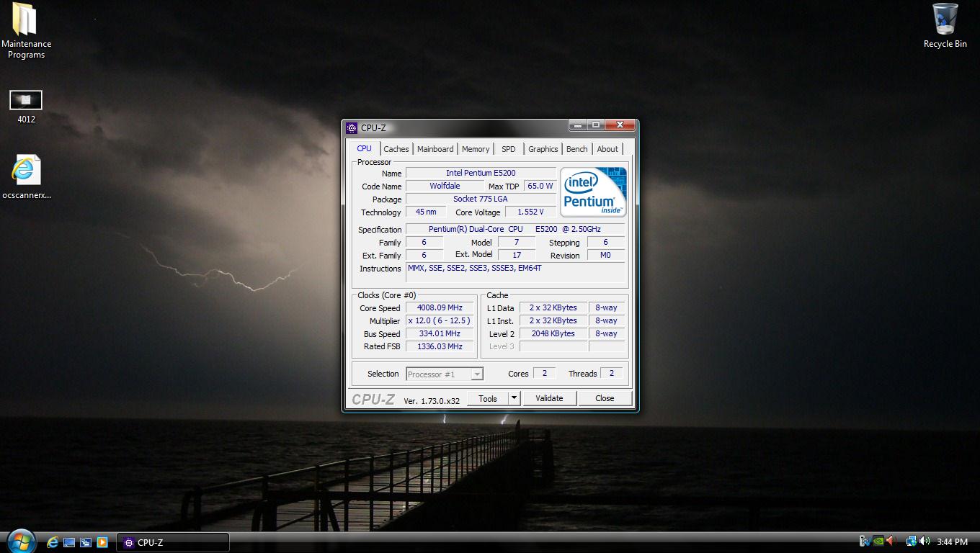Click the Core Voltage value 1.552 V
The image size is (980, 553).
coord(530,212)
